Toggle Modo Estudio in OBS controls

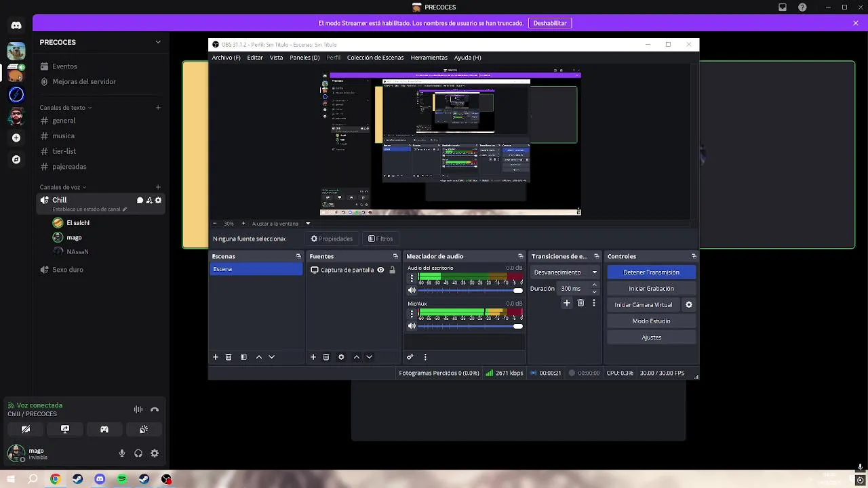[x=651, y=321]
